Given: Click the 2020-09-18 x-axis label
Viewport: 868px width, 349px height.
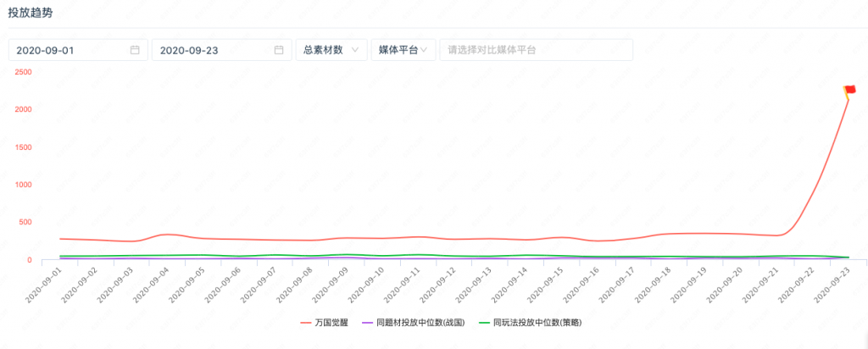Looking at the screenshot, I should pyautogui.click(x=652, y=284).
